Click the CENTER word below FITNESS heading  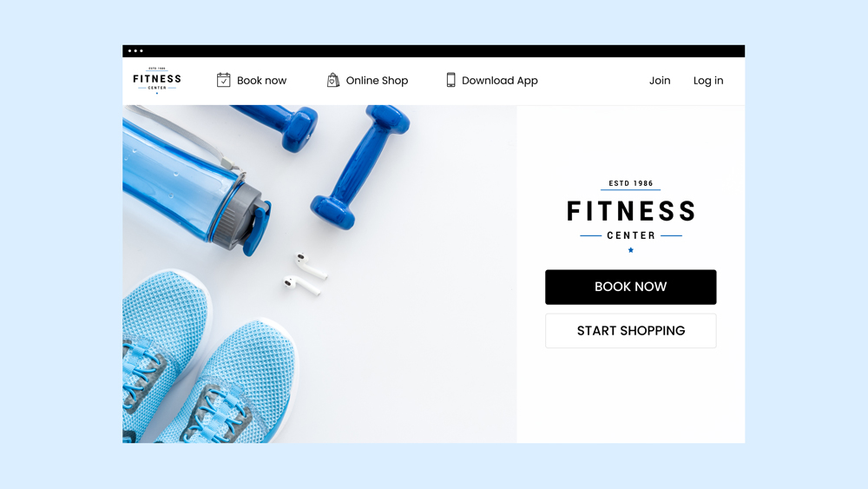tap(630, 235)
